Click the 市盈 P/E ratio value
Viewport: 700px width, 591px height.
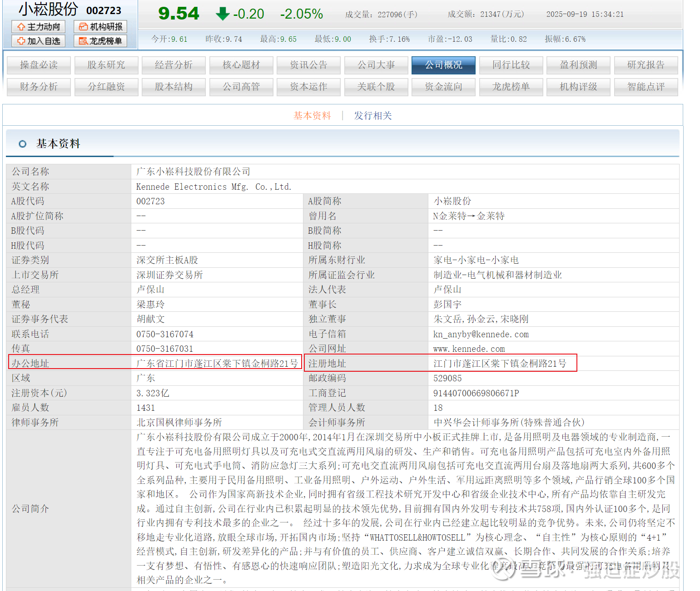[460, 39]
